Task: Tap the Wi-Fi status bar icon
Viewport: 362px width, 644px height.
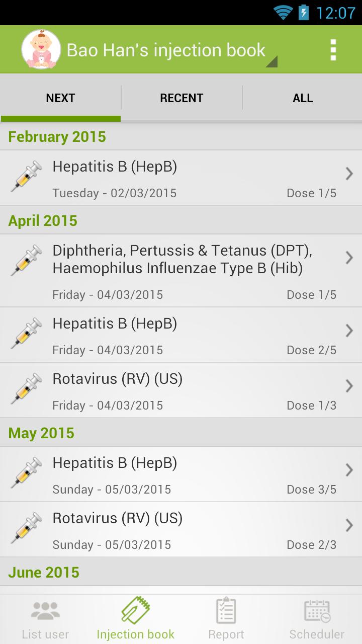Action: tap(283, 12)
